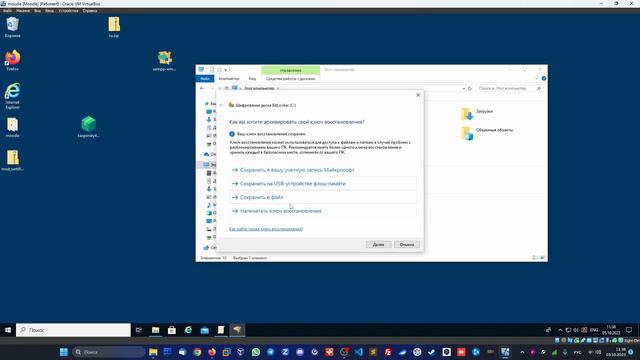Open the host Windows 11 Start button

(64, 352)
